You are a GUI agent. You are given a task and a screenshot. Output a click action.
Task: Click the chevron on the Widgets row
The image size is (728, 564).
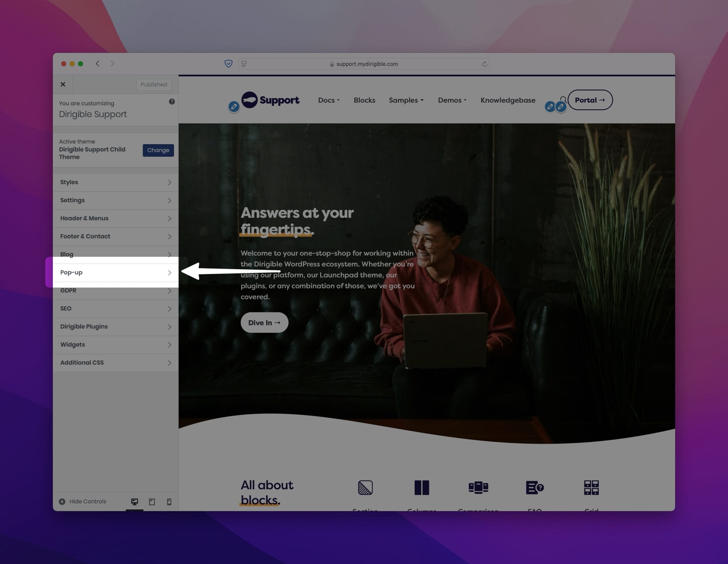pos(169,345)
